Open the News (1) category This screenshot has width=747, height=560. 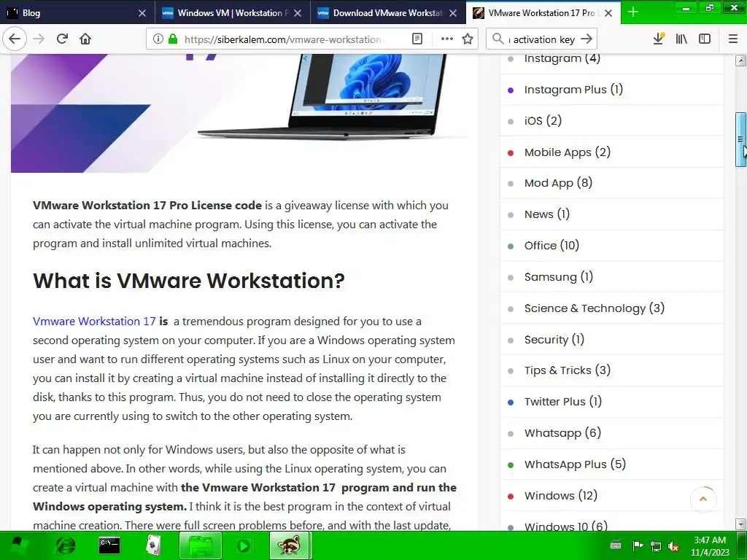tap(547, 215)
